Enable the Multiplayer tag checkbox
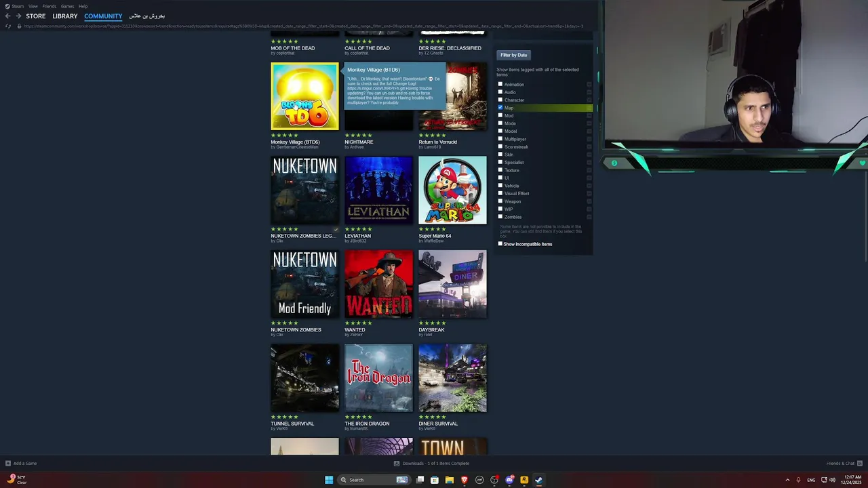Screen dimensions: 868x488 tap(500, 139)
